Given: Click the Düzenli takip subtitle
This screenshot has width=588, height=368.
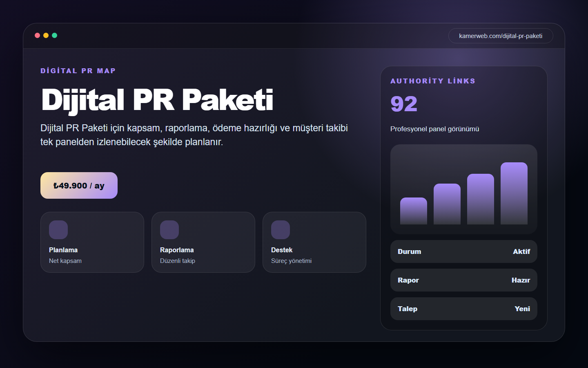Looking at the screenshot, I should click(178, 261).
